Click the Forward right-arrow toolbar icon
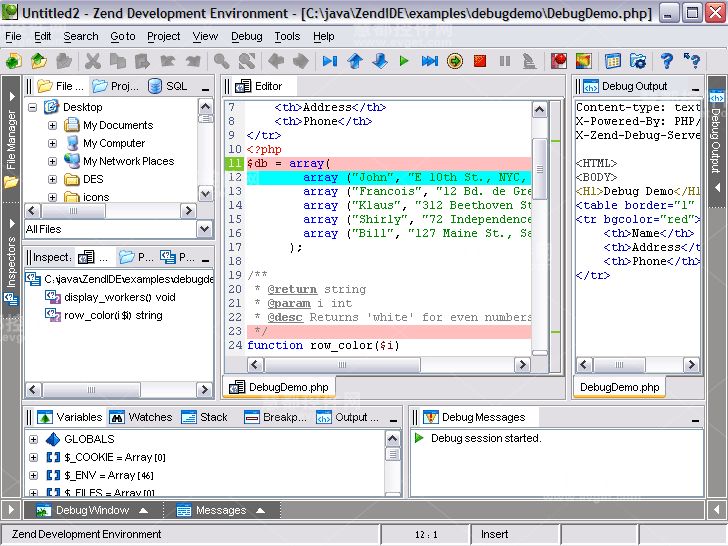Screen dimensions: 728x546 coord(301,61)
